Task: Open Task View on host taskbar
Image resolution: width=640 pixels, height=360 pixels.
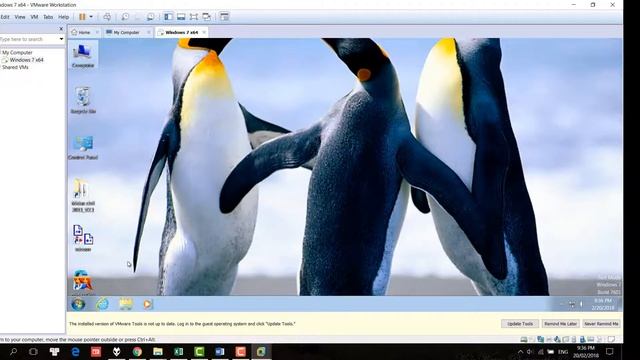Action: coord(33,351)
